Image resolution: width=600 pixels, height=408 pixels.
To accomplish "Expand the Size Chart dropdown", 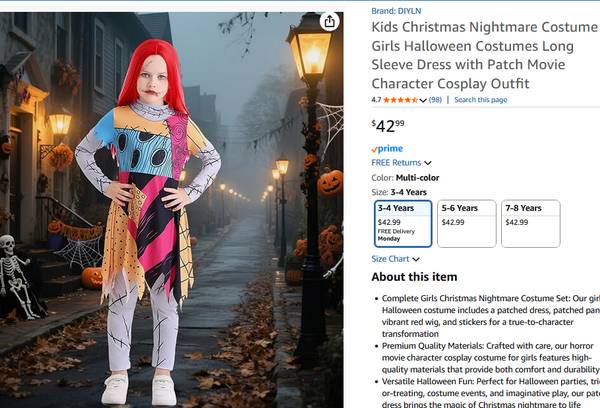I will pos(395,259).
